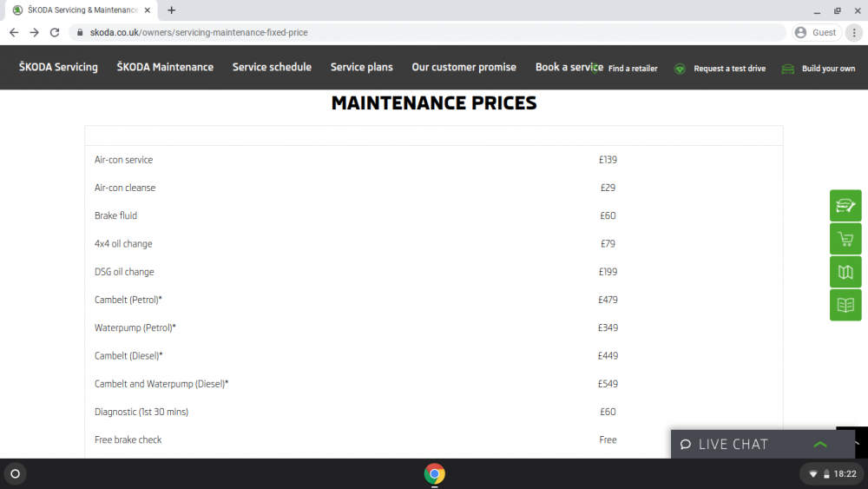This screenshot has width=868, height=489.
Task: Click the Free brake check label
Action: point(128,439)
